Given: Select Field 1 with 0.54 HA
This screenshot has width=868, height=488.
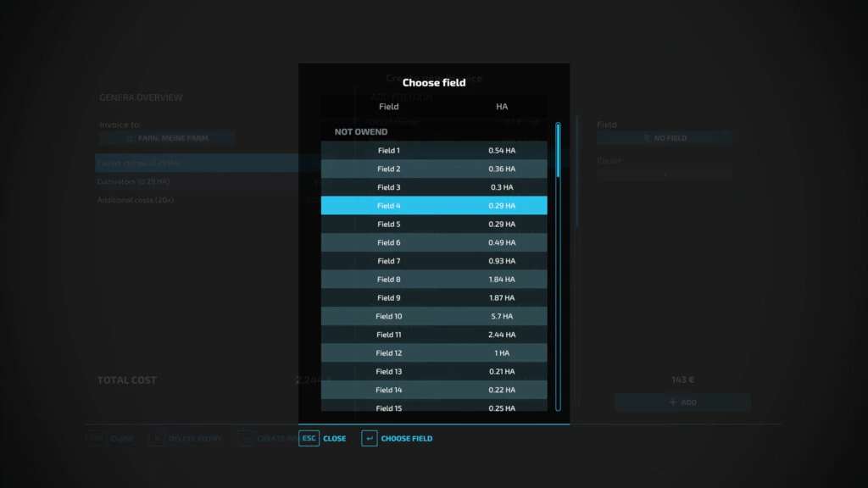Looking at the screenshot, I should pos(434,151).
